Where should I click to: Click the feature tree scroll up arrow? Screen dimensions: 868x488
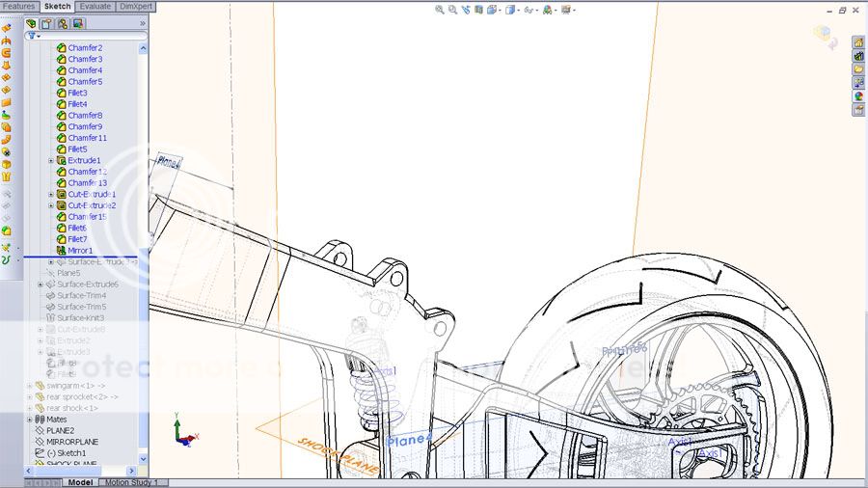143,48
